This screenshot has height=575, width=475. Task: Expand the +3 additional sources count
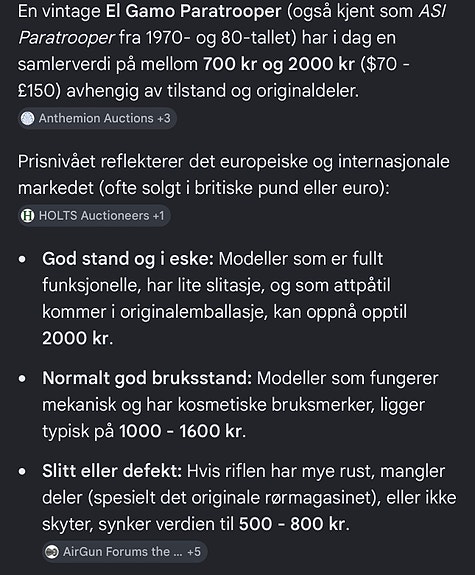tap(164, 118)
